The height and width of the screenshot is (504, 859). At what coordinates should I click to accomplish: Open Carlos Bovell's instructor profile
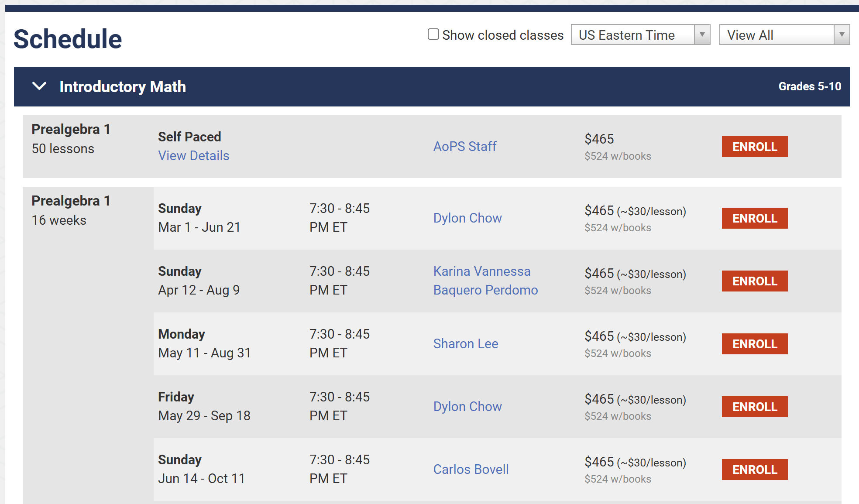tap(471, 470)
